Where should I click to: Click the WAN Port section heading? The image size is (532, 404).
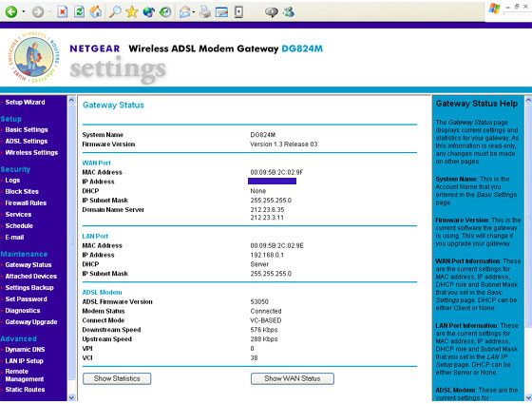(96, 163)
